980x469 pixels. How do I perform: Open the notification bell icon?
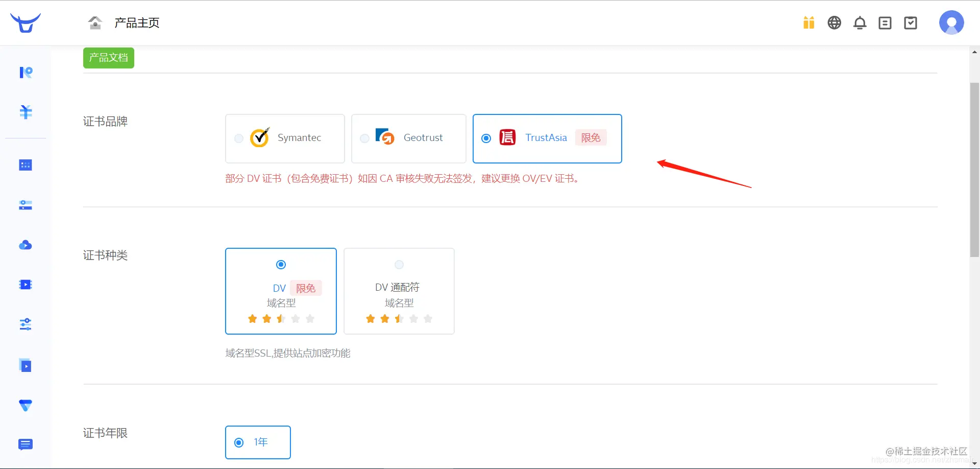pyautogui.click(x=860, y=23)
